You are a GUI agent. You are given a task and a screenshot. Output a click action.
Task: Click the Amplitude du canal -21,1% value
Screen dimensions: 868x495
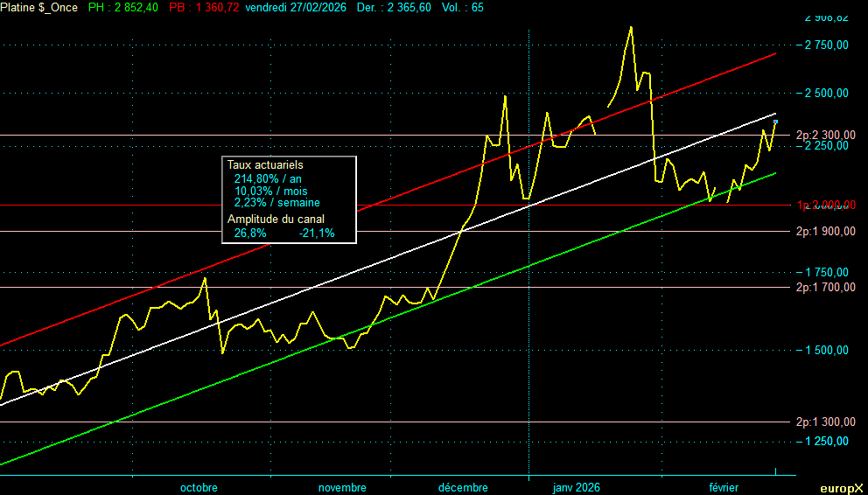point(316,234)
